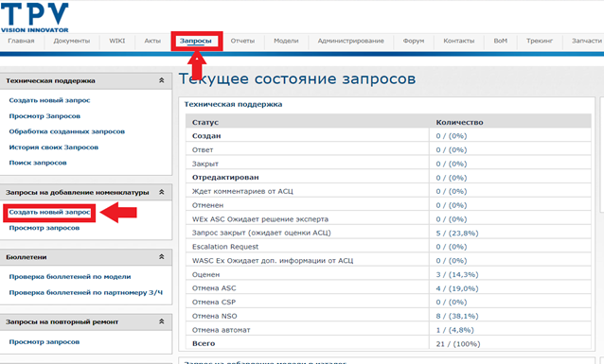Collapse the Запросы на добавление номенклатуры panel

[x=161, y=192]
